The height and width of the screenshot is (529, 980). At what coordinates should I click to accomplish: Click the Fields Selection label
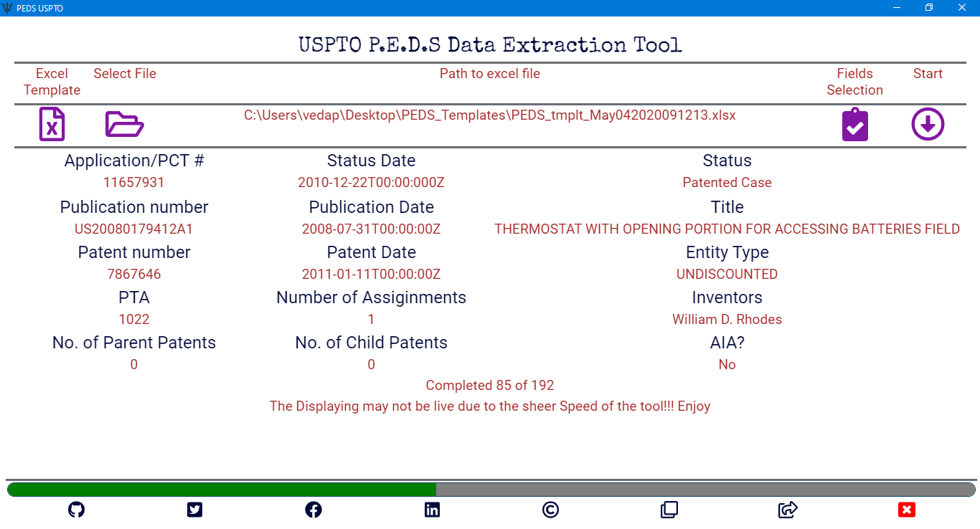click(855, 82)
